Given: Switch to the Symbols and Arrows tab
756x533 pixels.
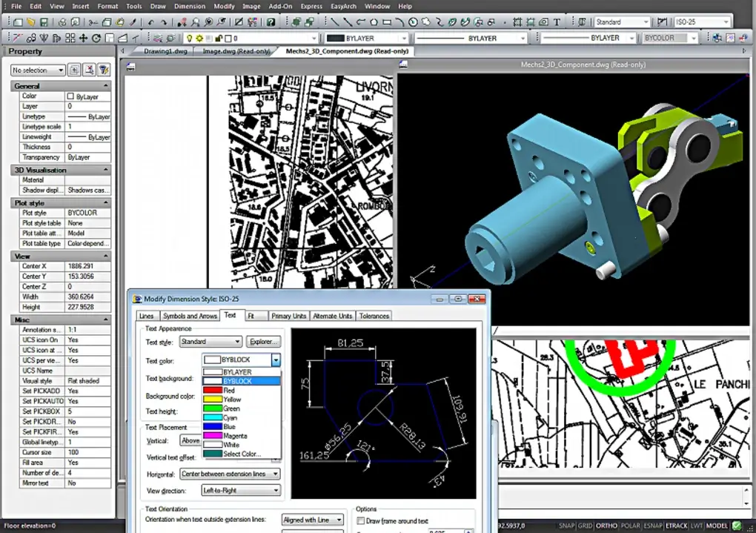Looking at the screenshot, I should point(190,316).
